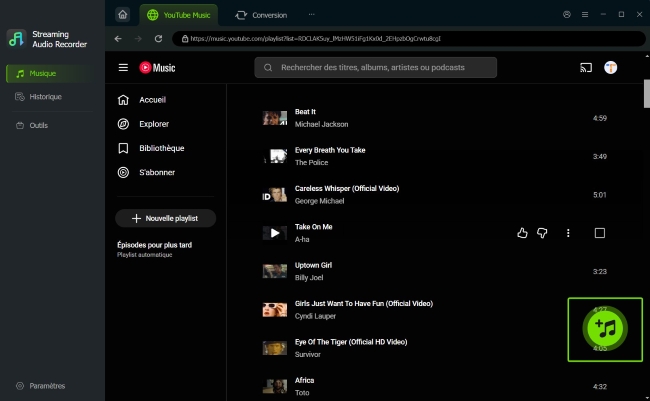Click the magnifier search icon
650x401 pixels.
[x=268, y=68]
